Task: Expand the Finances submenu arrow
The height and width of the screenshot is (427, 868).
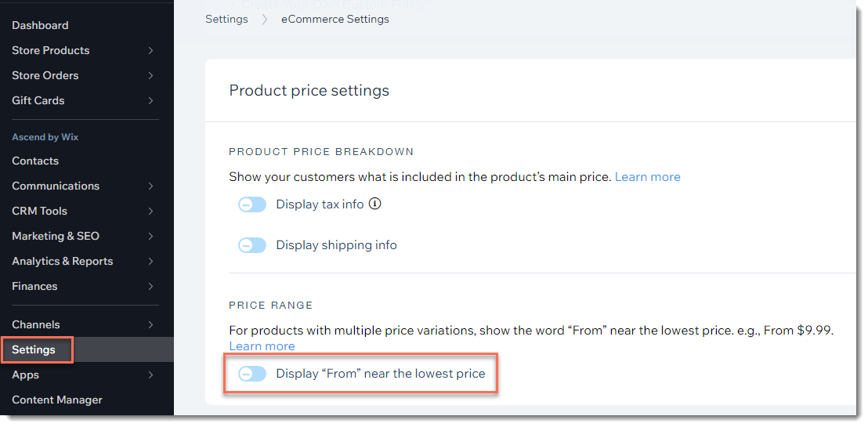Action: [x=150, y=286]
